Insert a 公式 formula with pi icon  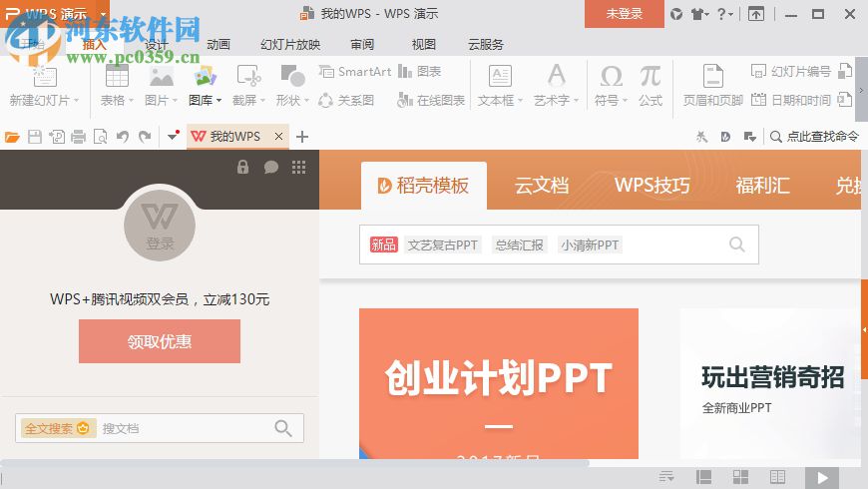tap(651, 77)
